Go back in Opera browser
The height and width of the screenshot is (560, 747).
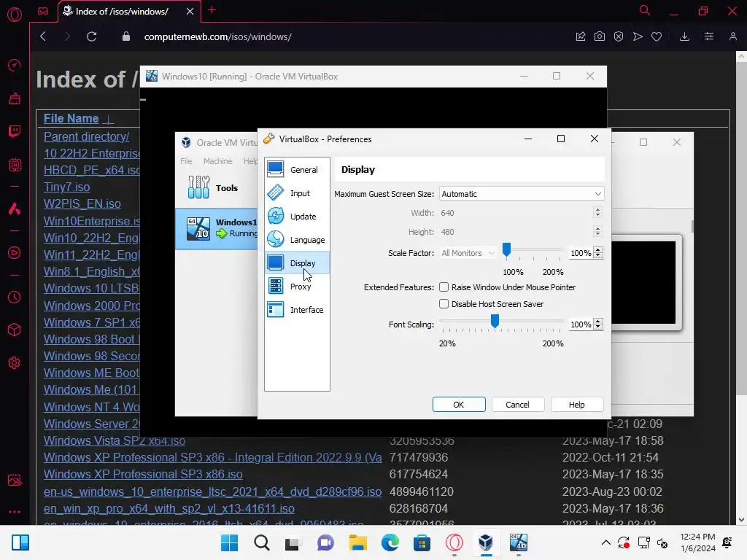pos(43,36)
